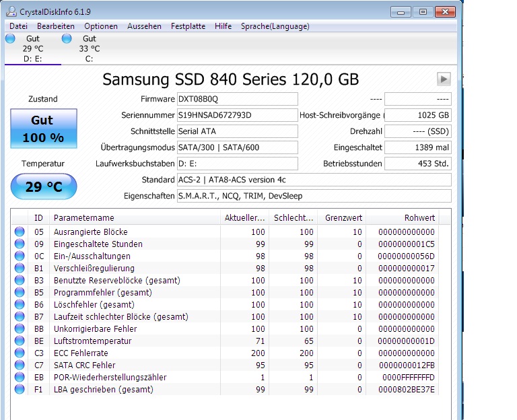The height and width of the screenshot is (420, 517).
Task: Click the status orb for Unkorrigierbare Fehler
Action: pyautogui.click(x=20, y=328)
